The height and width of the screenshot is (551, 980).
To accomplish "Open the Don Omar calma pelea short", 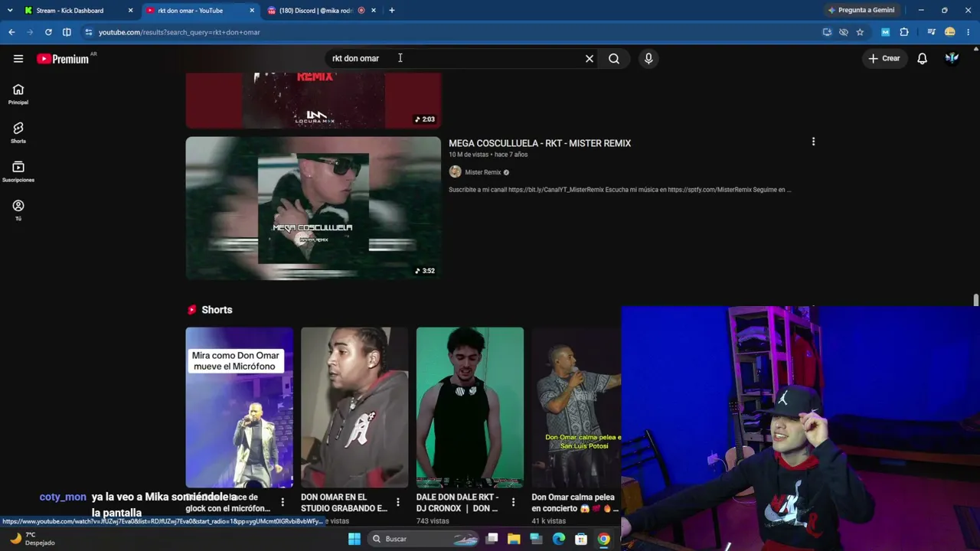I will [576, 407].
